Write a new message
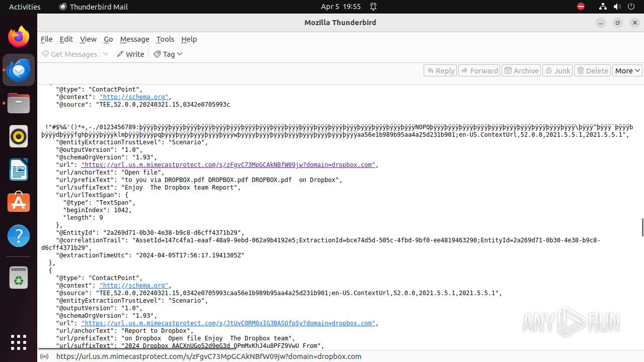 pyautogui.click(x=130, y=54)
